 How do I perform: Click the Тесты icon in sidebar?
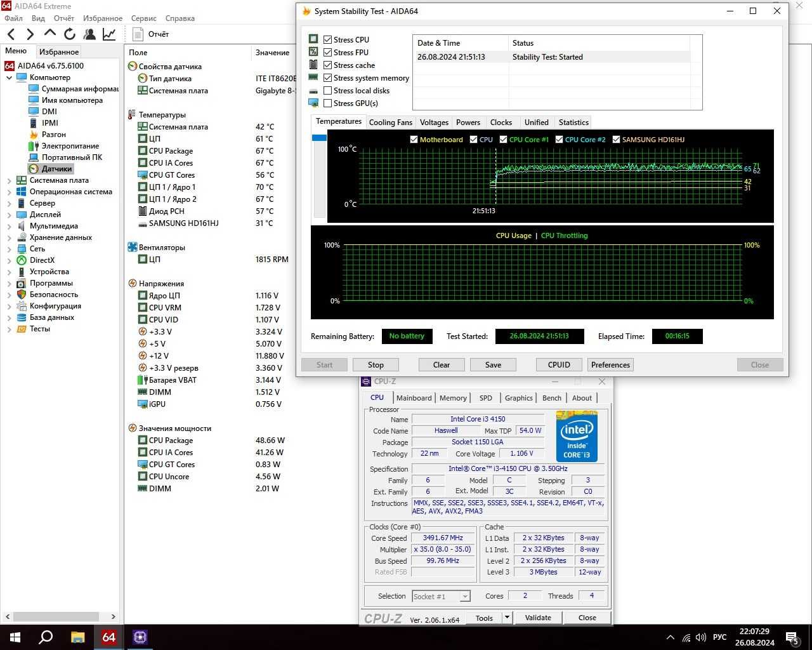pyautogui.click(x=22, y=329)
